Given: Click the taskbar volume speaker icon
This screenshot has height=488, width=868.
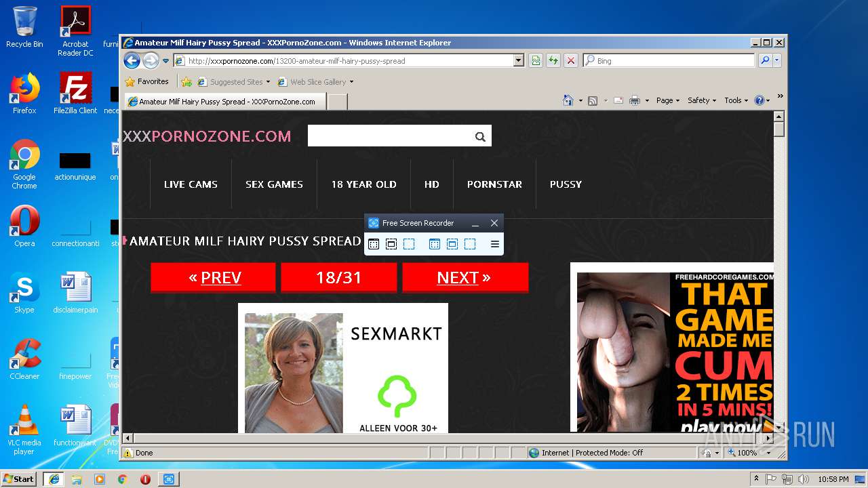Looking at the screenshot, I should click(x=803, y=479).
